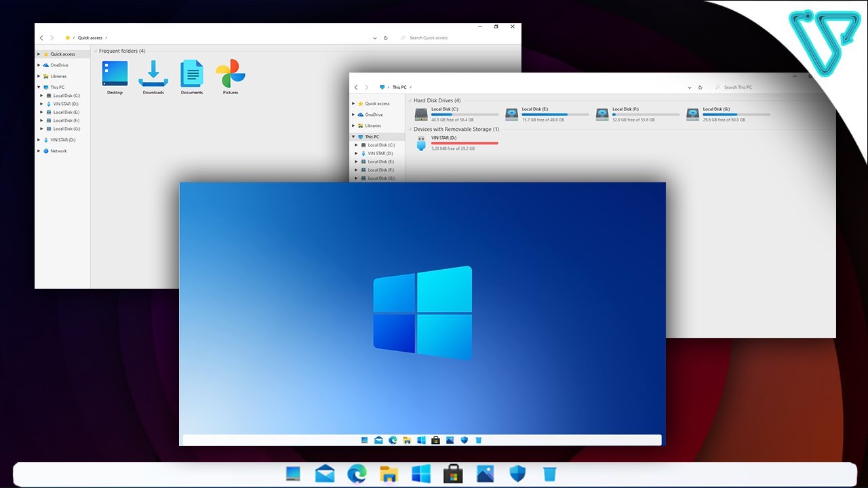The height and width of the screenshot is (488, 868).
Task: Refresh the This PC window
Action: pos(701,87)
